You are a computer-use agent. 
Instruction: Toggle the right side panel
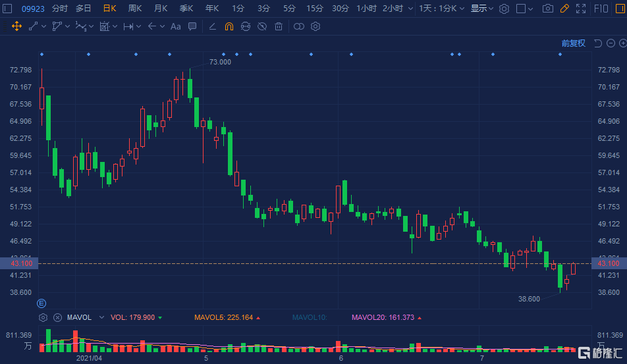[620, 9]
